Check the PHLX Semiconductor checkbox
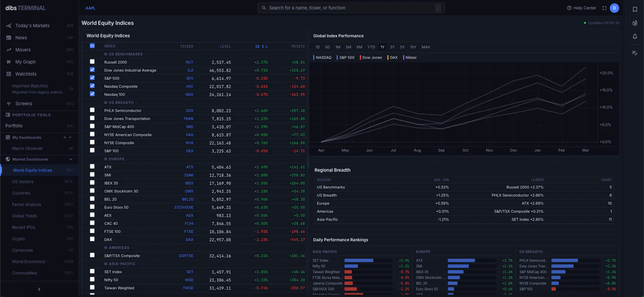644x297 pixels. pos(92,110)
